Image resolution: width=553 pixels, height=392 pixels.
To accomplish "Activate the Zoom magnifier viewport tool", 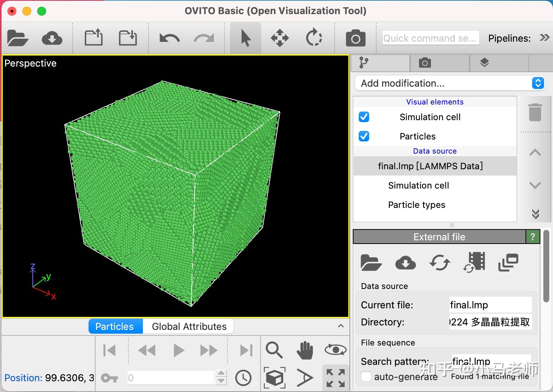I will click(x=274, y=350).
